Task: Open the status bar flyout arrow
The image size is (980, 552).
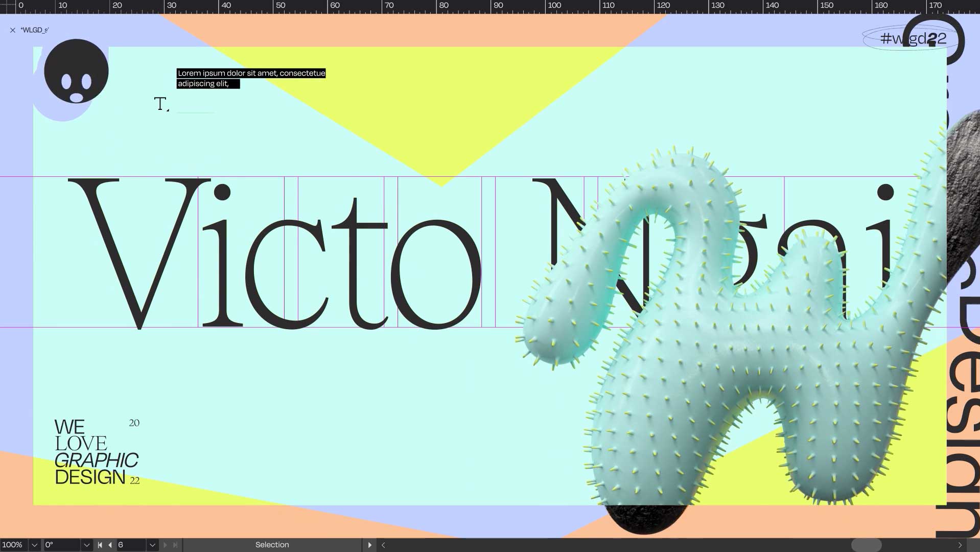Action: point(370,545)
